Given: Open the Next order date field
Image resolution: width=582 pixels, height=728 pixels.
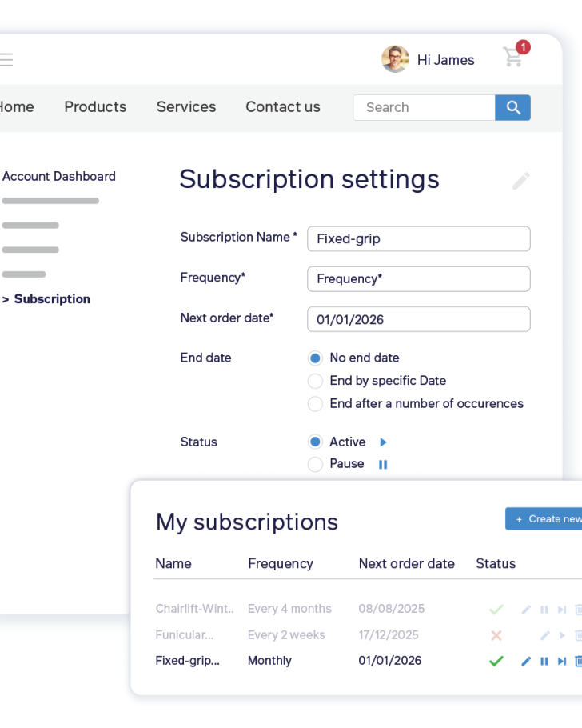Looking at the screenshot, I should [x=419, y=319].
